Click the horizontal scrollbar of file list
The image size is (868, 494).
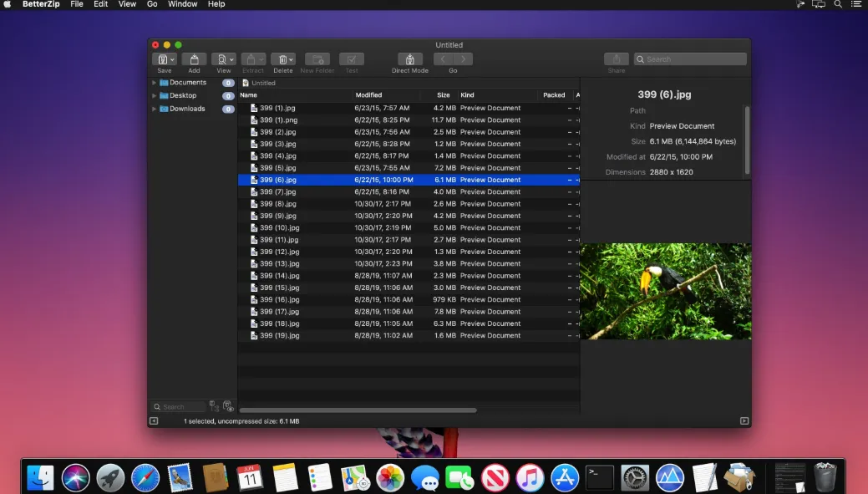358,410
